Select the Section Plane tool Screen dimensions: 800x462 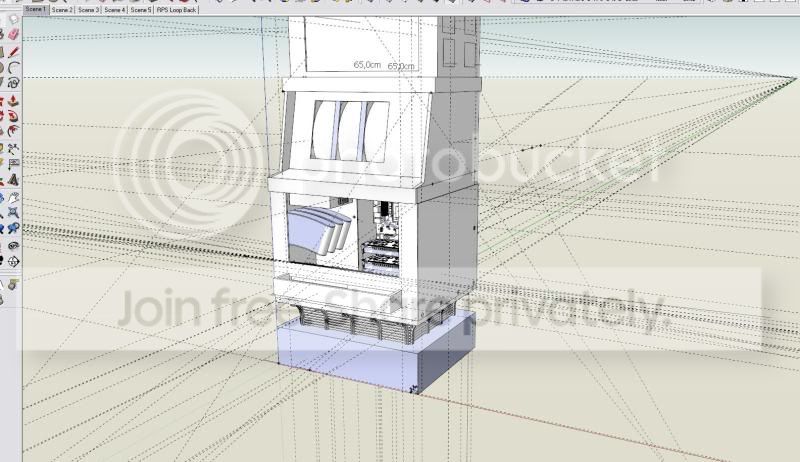pos(14,261)
